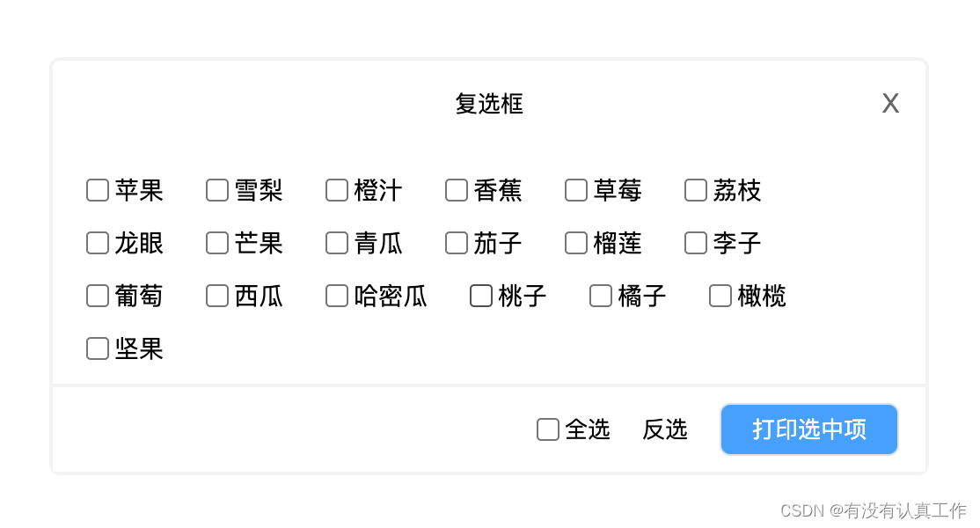The height and width of the screenshot is (528, 980).
Task: Select the 茄子 option
Action: (456, 243)
